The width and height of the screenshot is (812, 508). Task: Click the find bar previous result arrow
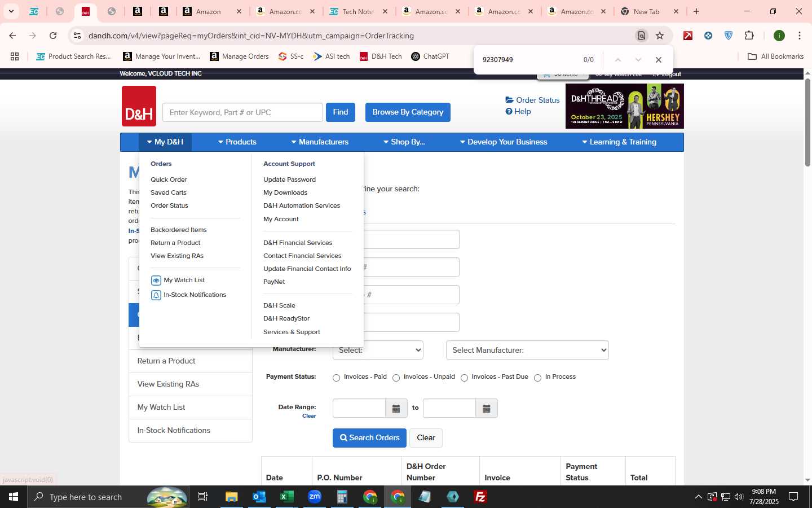pyautogui.click(x=617, y=60)
